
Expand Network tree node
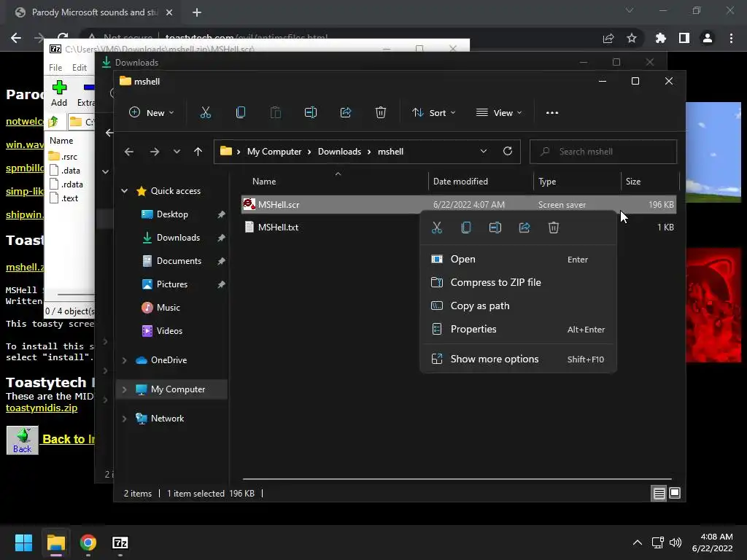click(x=124, y=419)
